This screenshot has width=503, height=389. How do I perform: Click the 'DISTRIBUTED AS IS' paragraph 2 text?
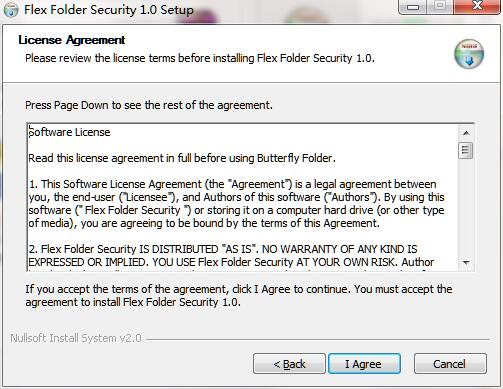231,256
